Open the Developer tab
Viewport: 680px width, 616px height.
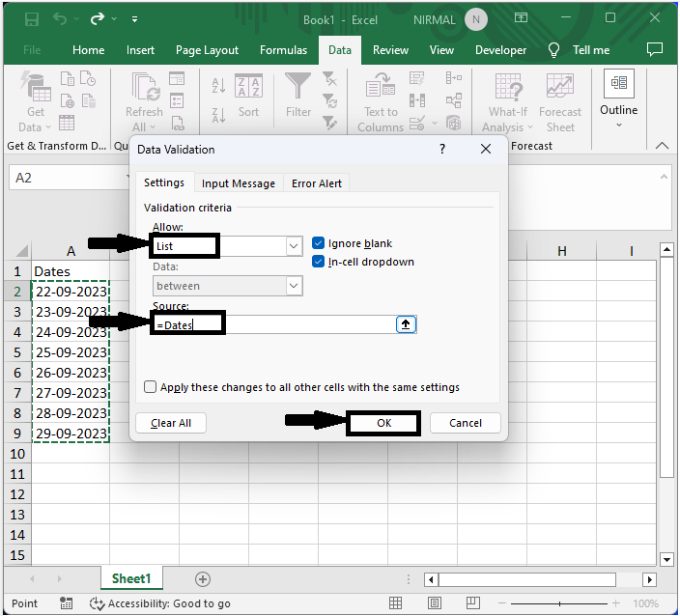point(500,50)
